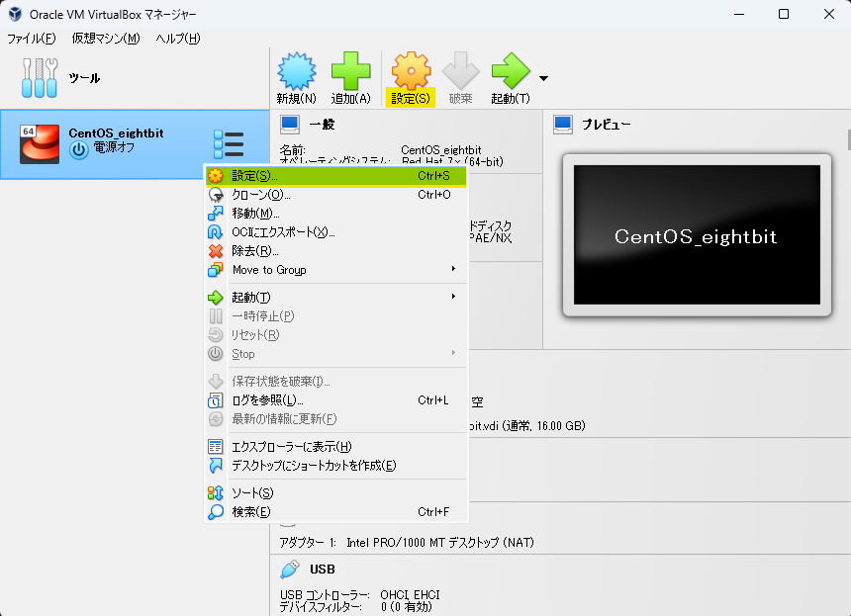Click the 追加(A) green plus toolbar icon
This screenshot has width=851, height=616.
[350, 71]
